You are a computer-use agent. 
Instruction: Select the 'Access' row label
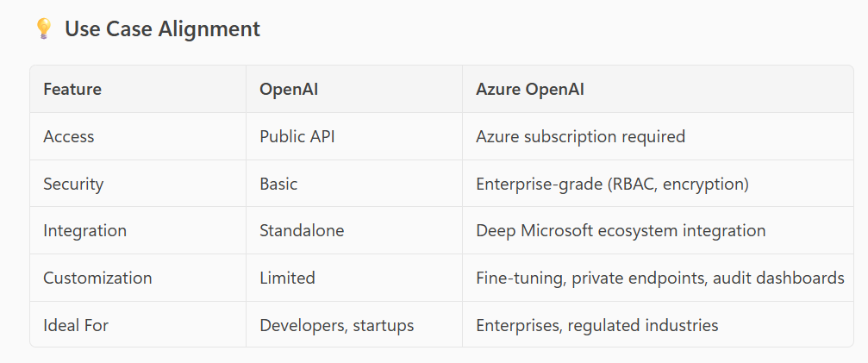point(69,136)
